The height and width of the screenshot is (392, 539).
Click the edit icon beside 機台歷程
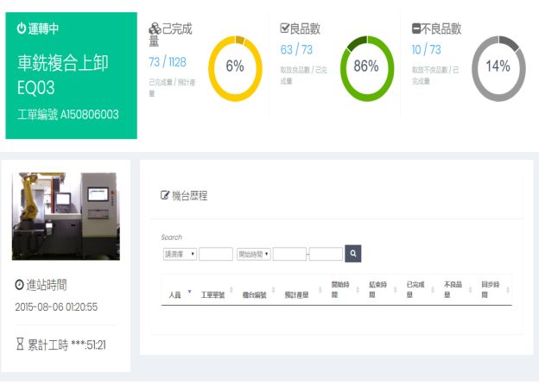166,196
